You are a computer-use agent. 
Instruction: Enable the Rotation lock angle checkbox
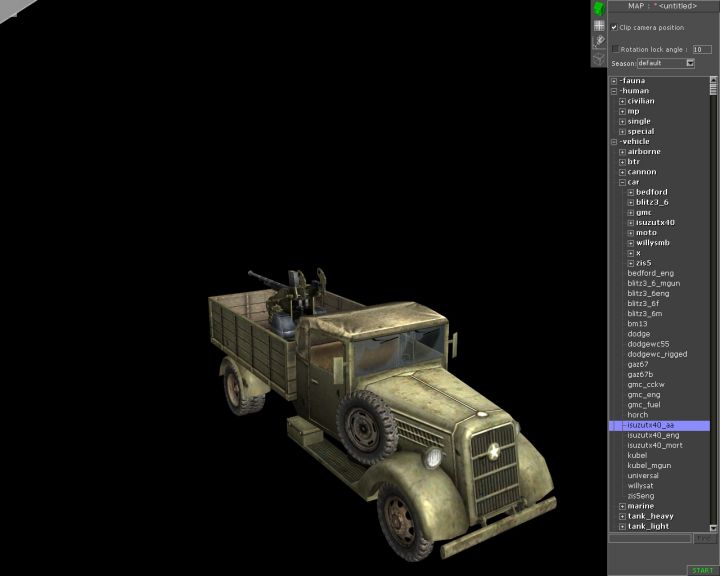click(615, 48)
